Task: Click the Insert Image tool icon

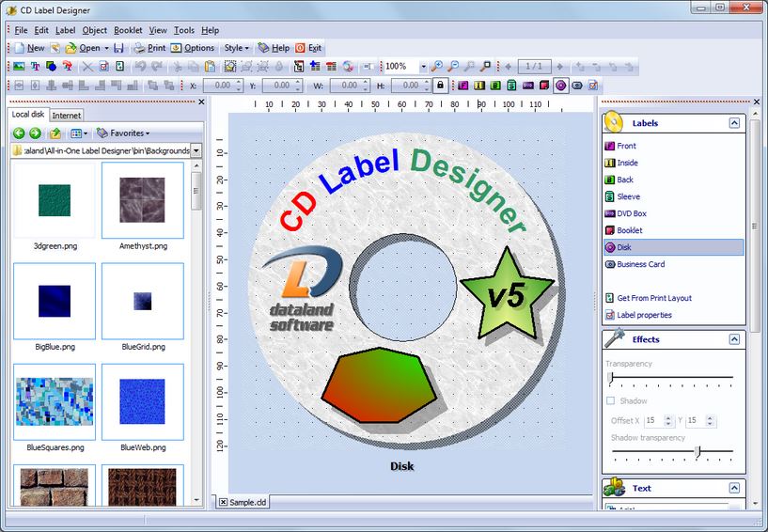Action: click(19, 66)
